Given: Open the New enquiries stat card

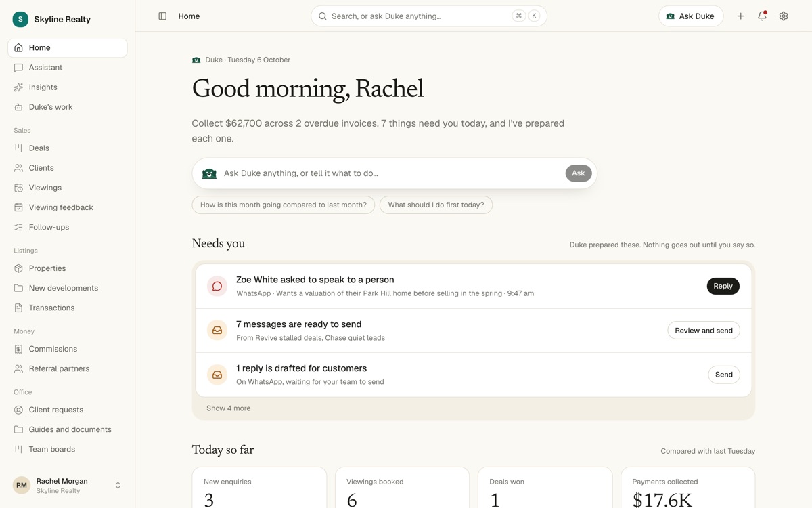Looking at the screenshot, I should [x=259, y=488].
